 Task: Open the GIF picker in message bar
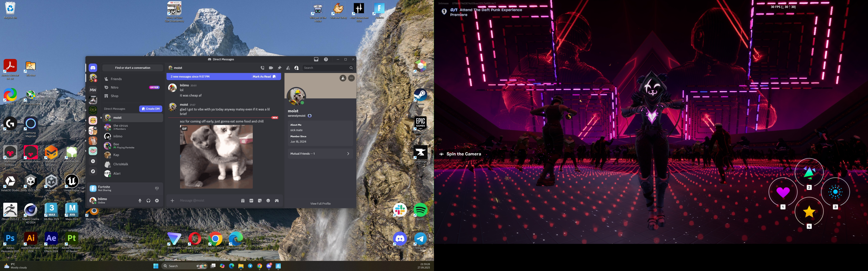click(251, 201)
